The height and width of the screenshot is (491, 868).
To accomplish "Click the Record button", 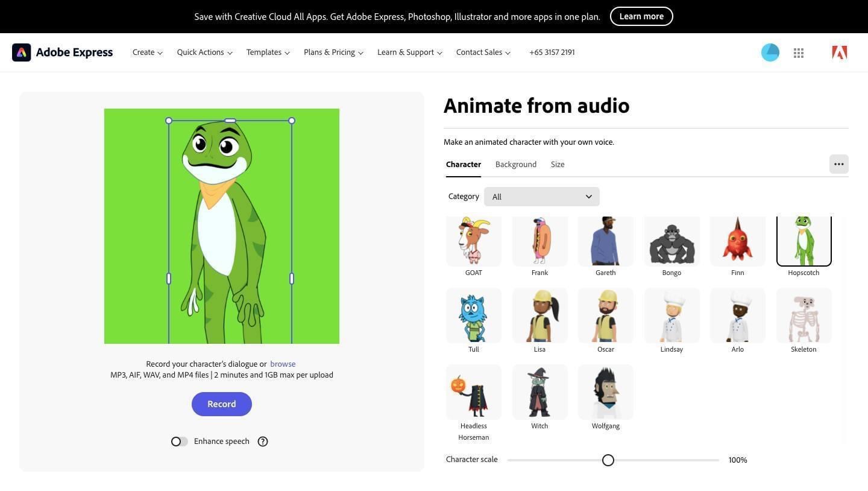I will 222,404.
